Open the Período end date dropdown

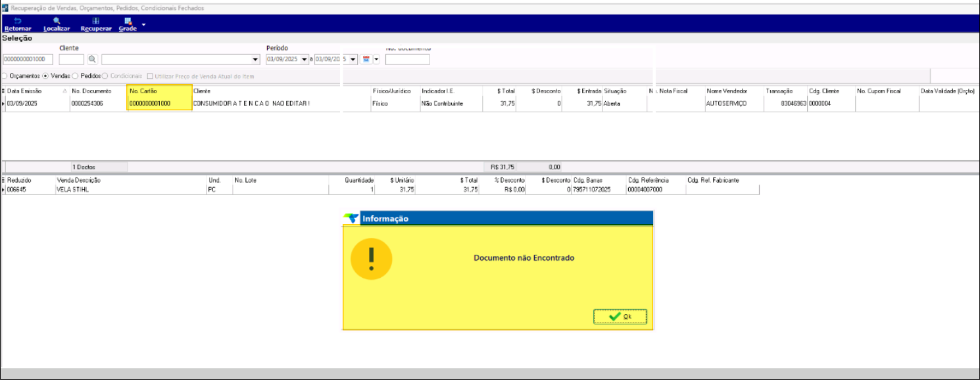354,59
